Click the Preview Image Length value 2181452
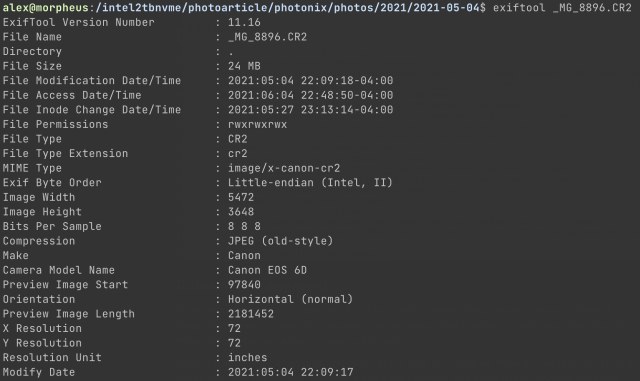 click(x=251, y=314)
